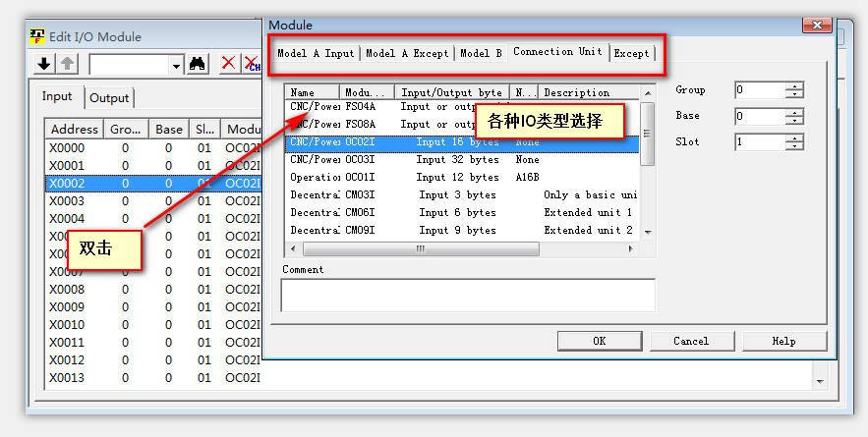Click the red X delete channel icon
Viewport: 868px width, 437px height.
pos(251,64)
